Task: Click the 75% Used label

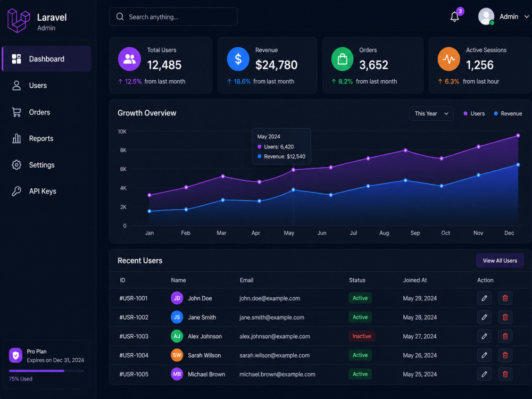Action: [21, 379]
